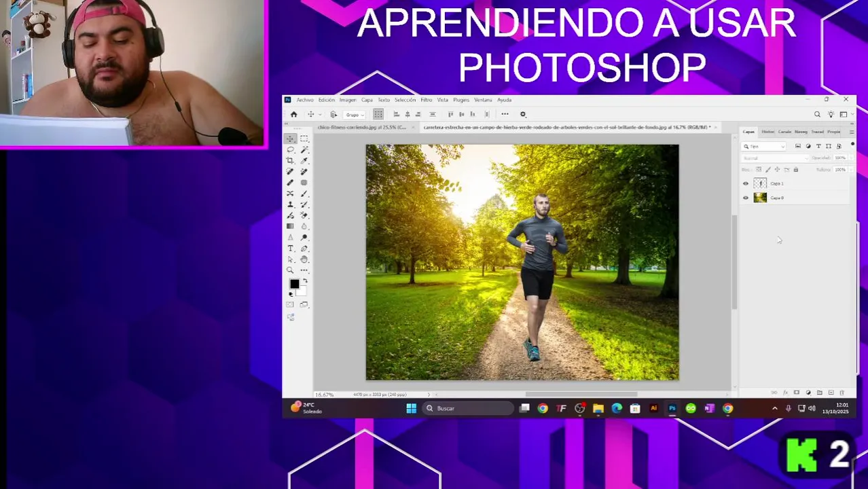
Task: Select the Hand tool
Action: [x=304, y=259]
